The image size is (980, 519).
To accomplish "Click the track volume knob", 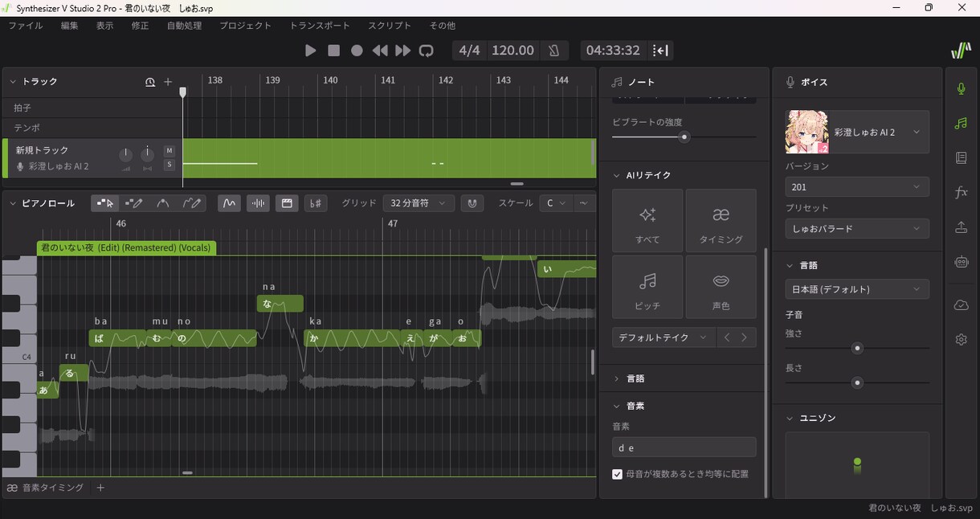I will (125, 154).
